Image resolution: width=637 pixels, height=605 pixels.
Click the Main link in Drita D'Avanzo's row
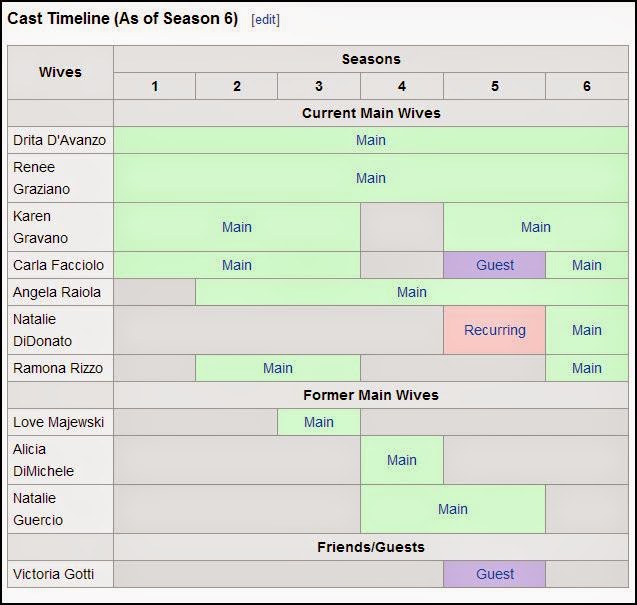click(x=370, y=140)
